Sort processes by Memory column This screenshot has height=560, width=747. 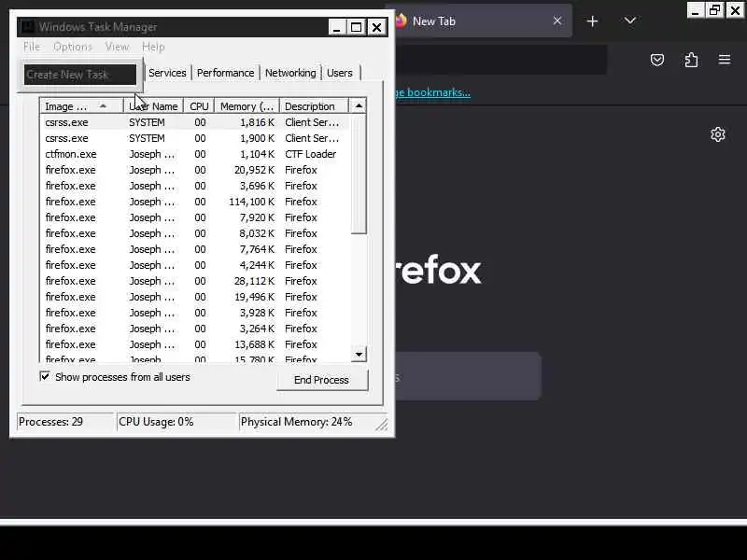click(x=247, y=106)
